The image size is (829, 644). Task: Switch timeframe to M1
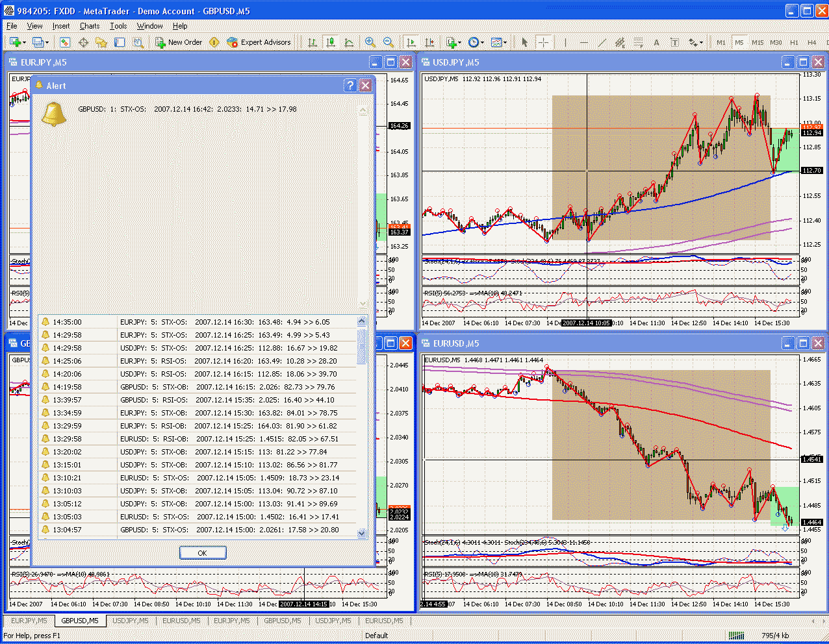point(721,42)
